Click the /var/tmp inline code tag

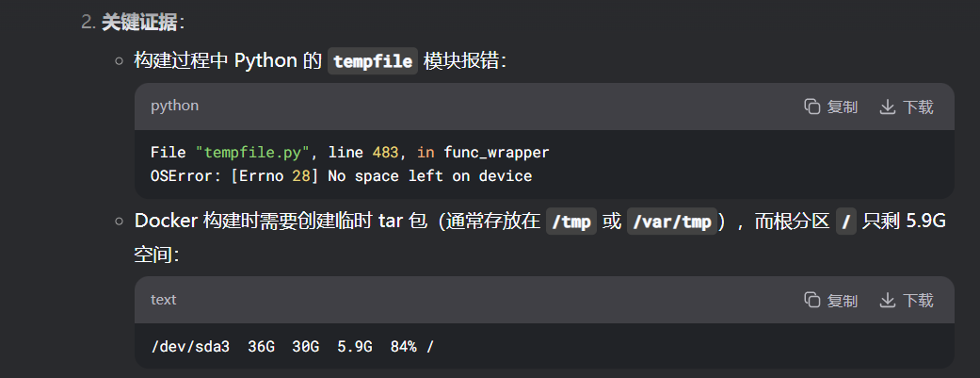point(672,222)
